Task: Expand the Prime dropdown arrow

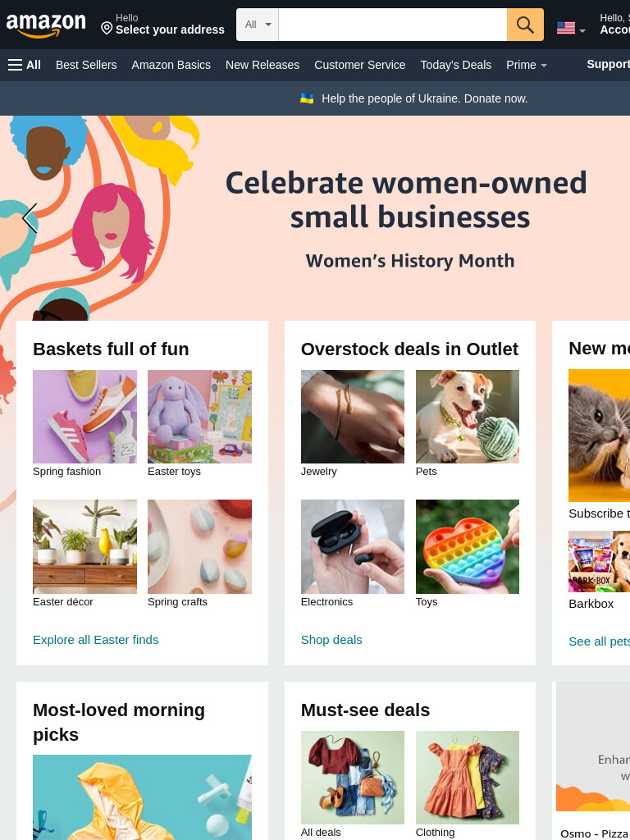Action: tap(544, 66)
